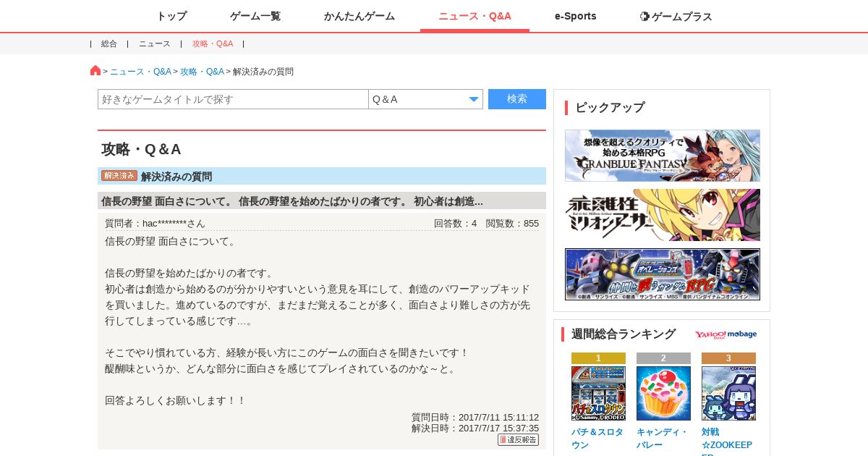Open the e-Sports navigation tab
Viewport: 868px width, 456px height.
click(576, 16)
